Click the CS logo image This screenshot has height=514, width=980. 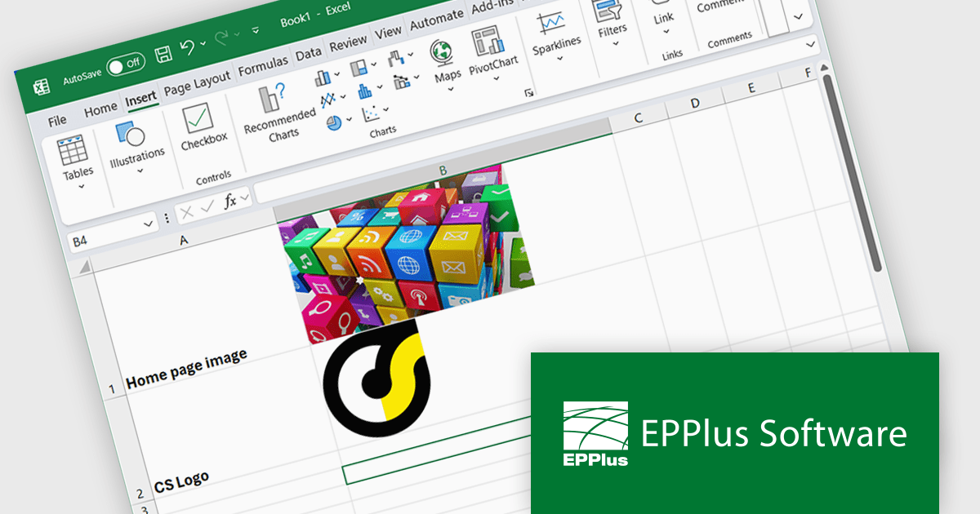point(376,377)
